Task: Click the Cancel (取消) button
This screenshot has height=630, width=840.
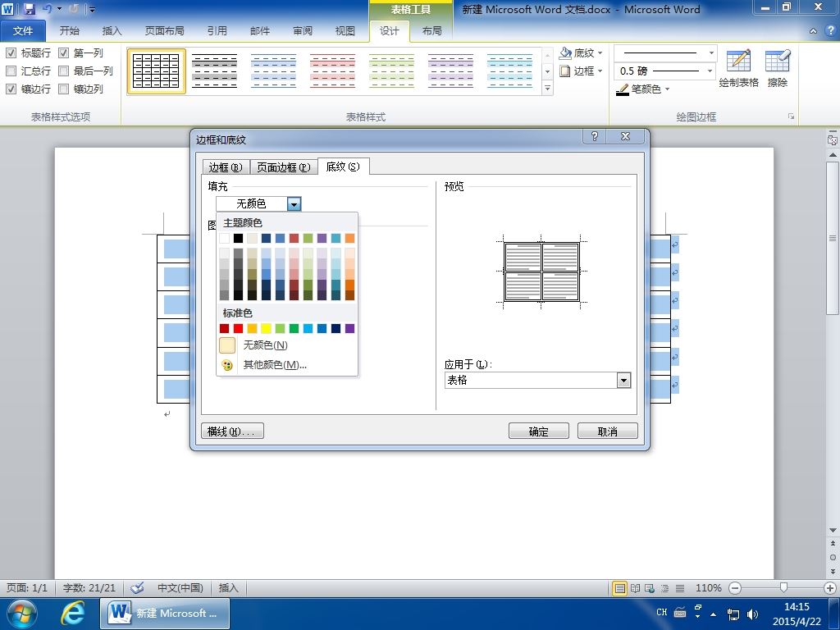Action: [608, 431]
